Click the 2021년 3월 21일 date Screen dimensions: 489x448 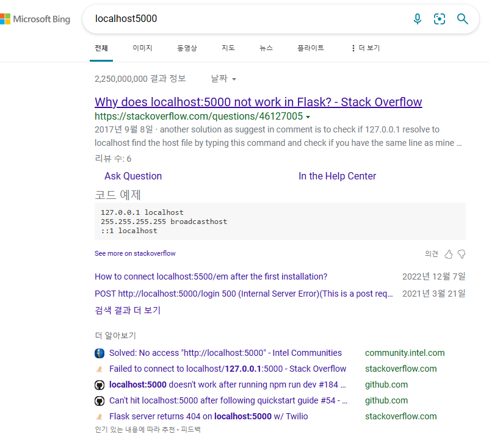(434, 294)
